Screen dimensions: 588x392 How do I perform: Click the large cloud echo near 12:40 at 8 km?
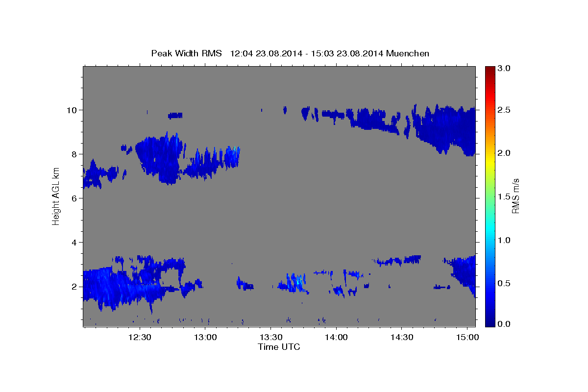[x=159, y=158]
